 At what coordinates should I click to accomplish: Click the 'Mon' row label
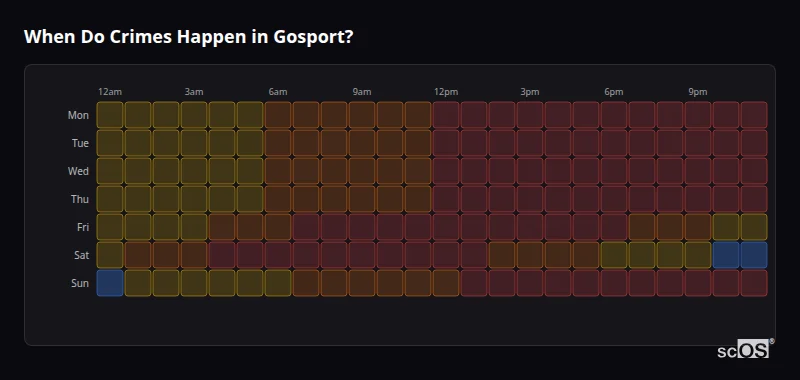78,115
